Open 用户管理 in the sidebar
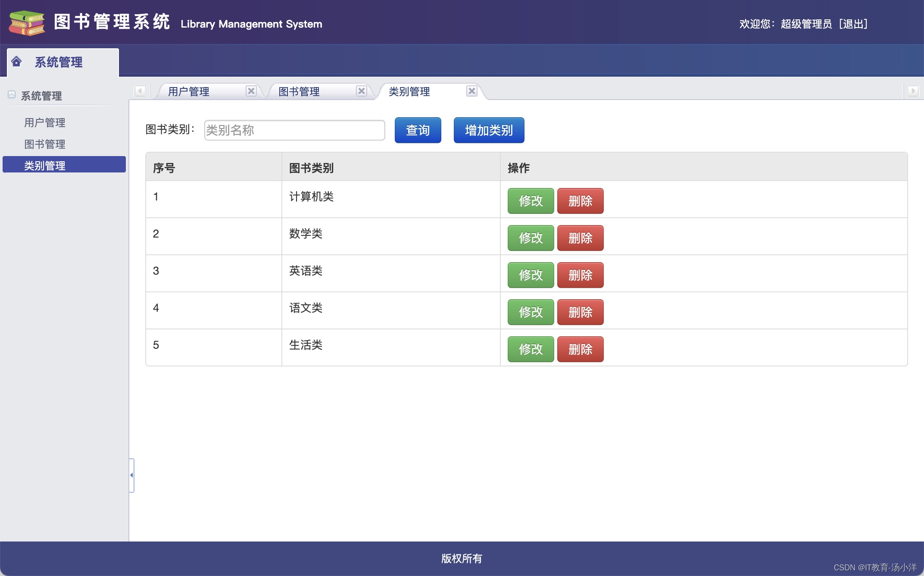 point(45,122)
